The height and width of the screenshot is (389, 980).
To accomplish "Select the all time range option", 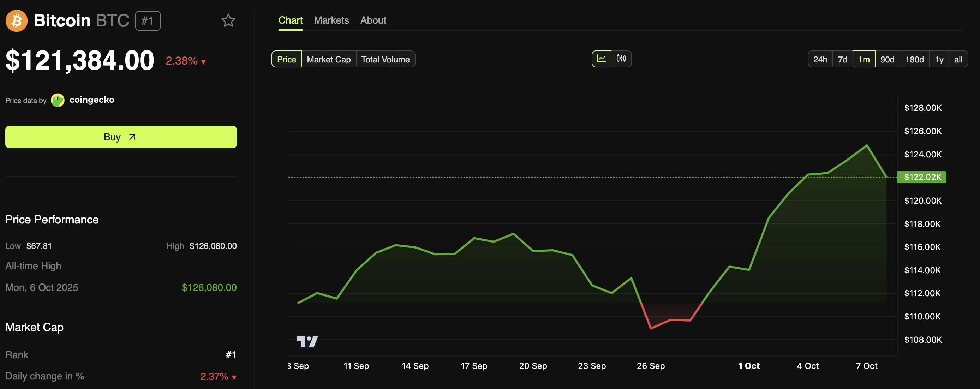I will tap(959, 59).
